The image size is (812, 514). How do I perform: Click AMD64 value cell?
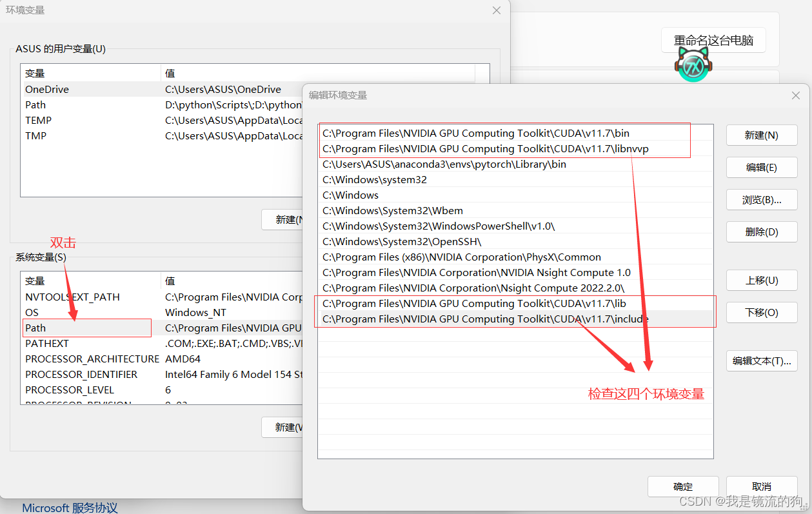point(183,359)
